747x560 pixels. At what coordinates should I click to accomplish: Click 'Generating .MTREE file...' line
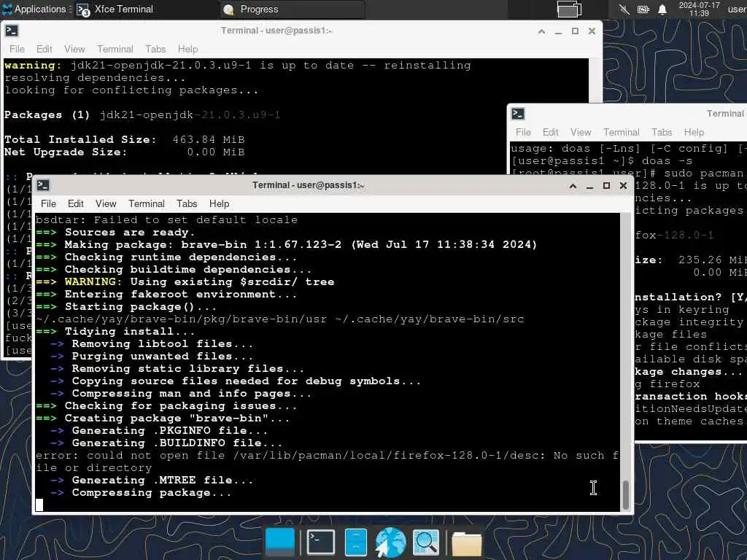click(152, 481)
